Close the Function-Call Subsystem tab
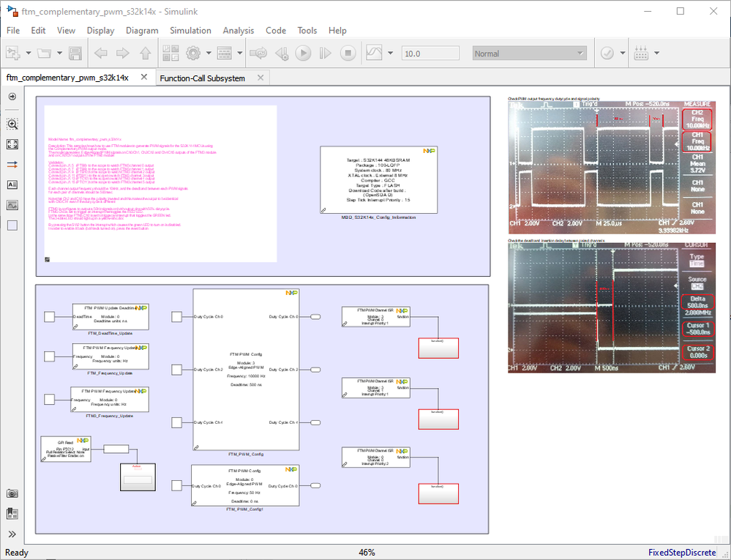The height and width of the screenshot is (560, 731). 260,78
